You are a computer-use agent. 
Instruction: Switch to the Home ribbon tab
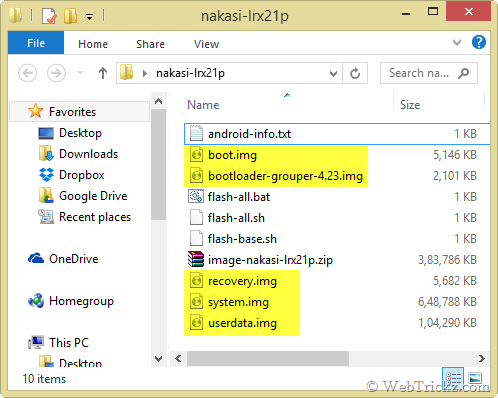[x=93, y=44]
